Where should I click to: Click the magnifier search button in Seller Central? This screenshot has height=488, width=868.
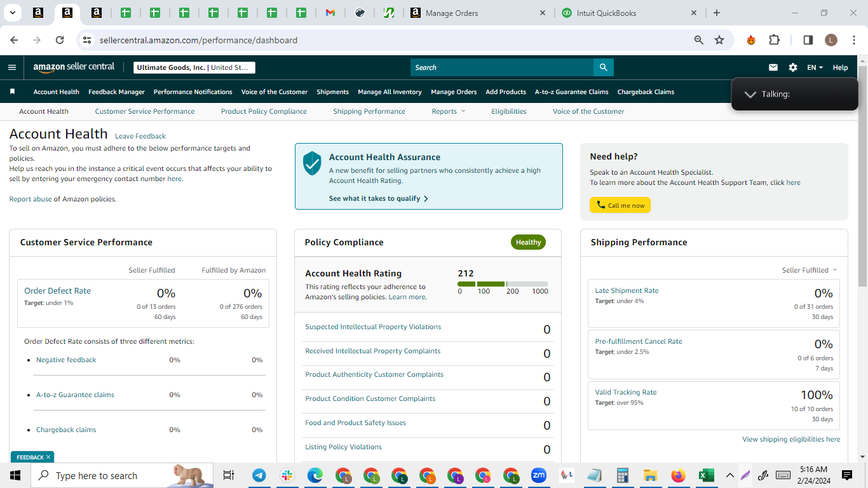[x=603, y=67]
